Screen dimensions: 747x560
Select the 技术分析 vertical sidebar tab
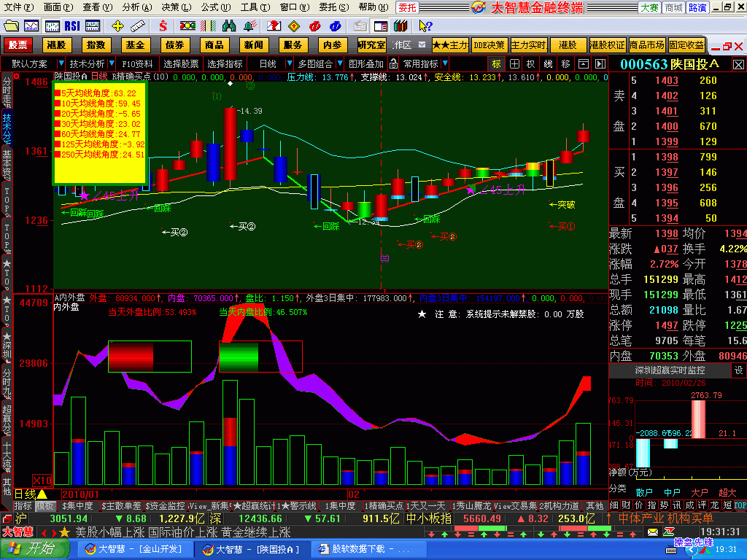tap(7, 127)
